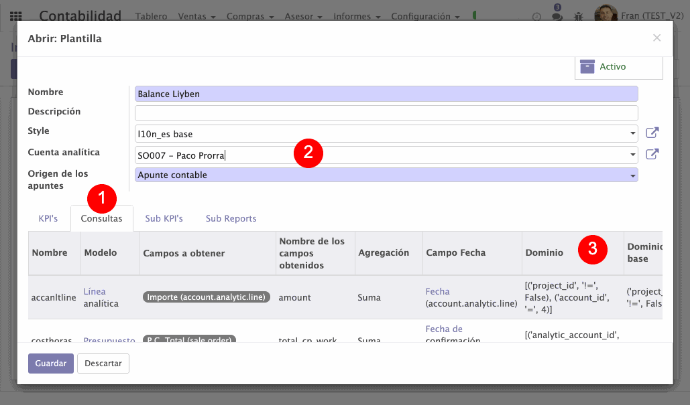Expand the Style dropdown
The width and height of the screenshot is (690, 405).
coord(633,133)
